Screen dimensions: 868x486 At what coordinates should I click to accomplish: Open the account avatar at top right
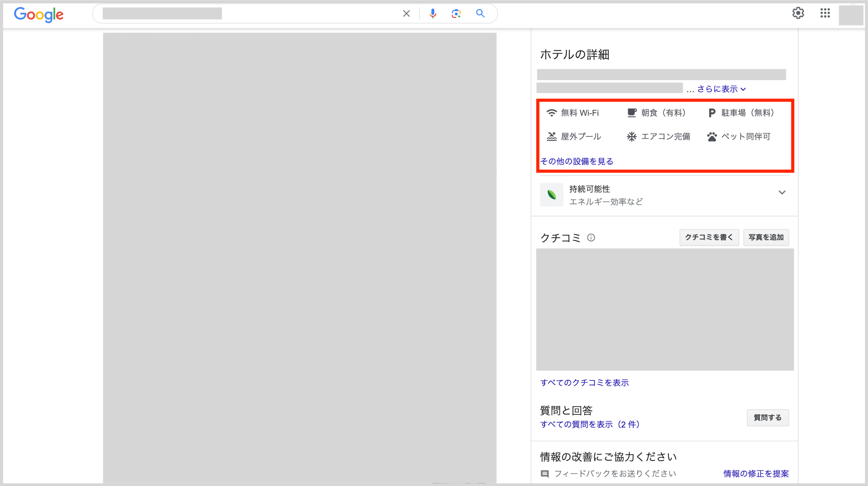pos(851,14)
